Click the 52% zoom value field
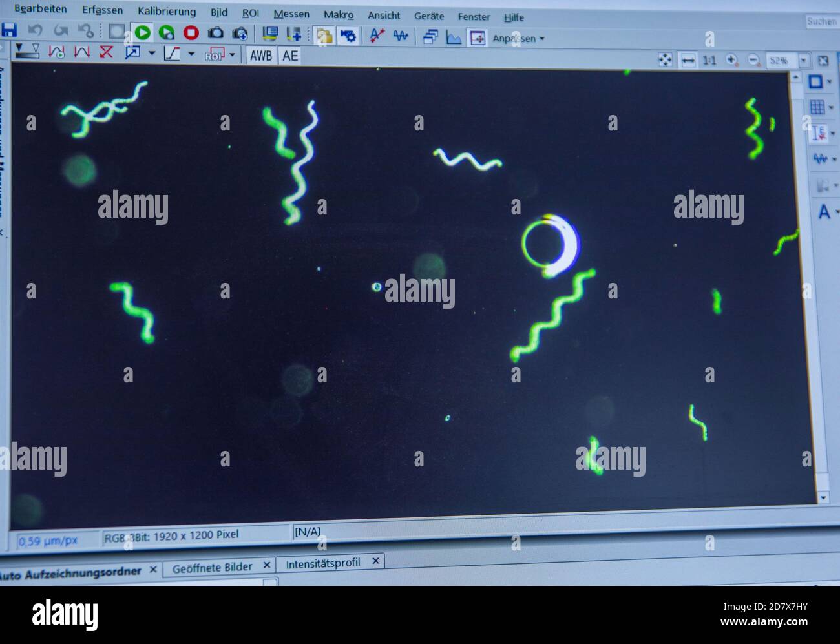 (x=781, y=61)
